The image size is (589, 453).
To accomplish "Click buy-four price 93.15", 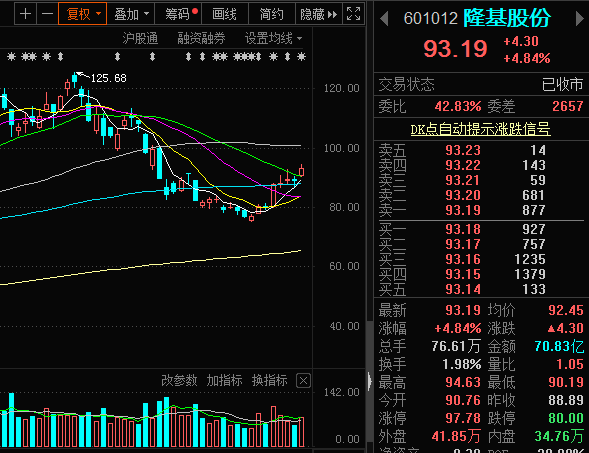I will pos(463,274).
